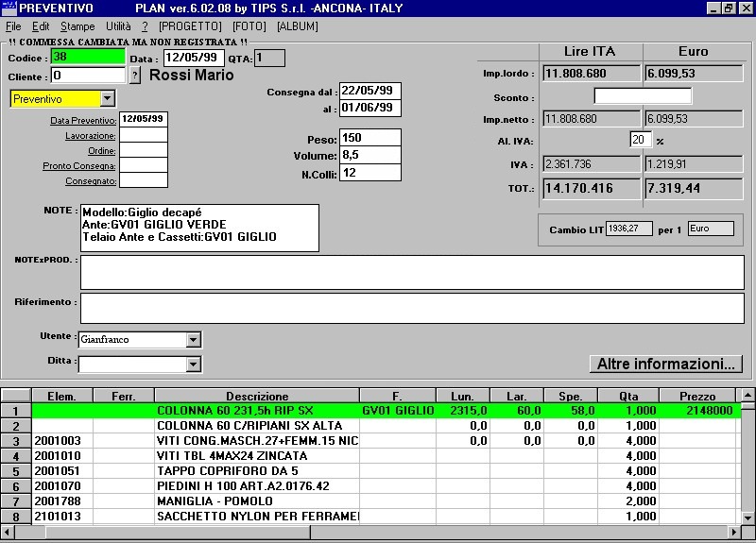
Task: Select the COLONNA 60 231,5h RIP SX row
Action: (386, 411)
